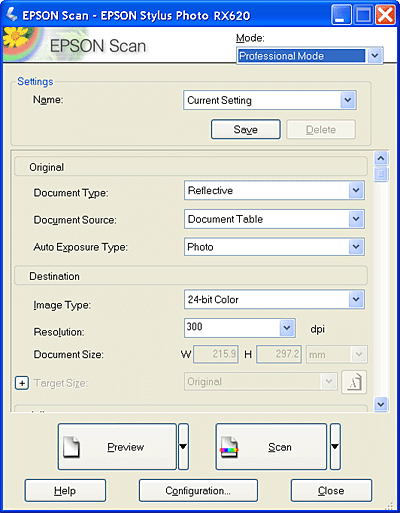This screenshot has height=513, width=400.
Task: Open the Preview button's side arrow menu
Action: 183,447
